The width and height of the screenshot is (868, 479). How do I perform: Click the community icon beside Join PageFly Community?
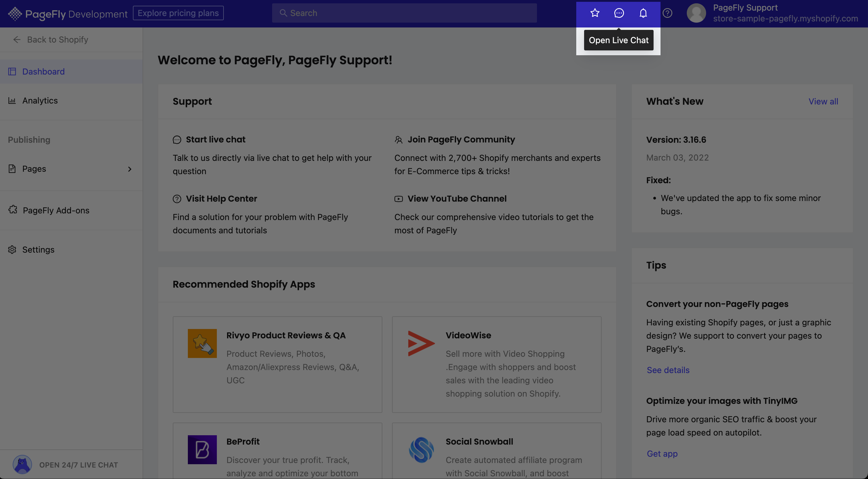click(x=399, y=139)
